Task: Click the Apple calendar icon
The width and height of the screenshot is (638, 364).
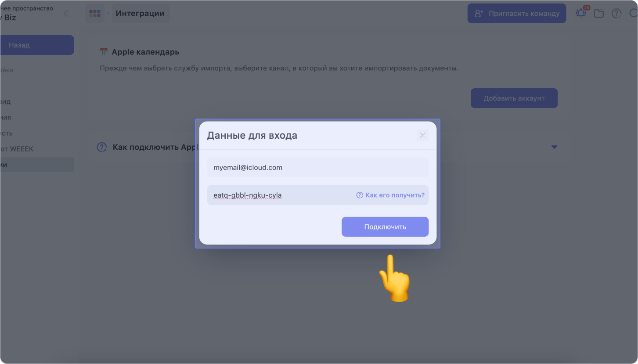Action: 104,52
